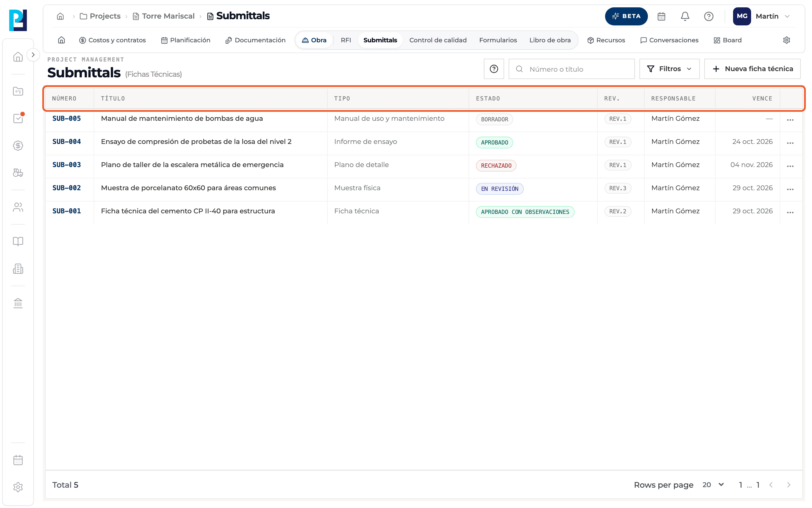Open the calendar icon in top bar
Viewport: 812px width, 508px height.
click(x=661, y=16)
